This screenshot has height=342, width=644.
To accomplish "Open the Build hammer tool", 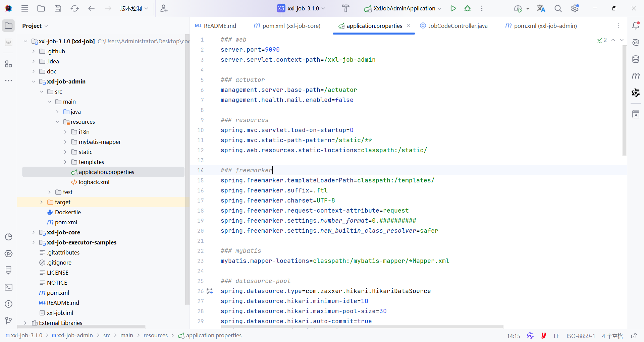I will click(x=345, y=8).
